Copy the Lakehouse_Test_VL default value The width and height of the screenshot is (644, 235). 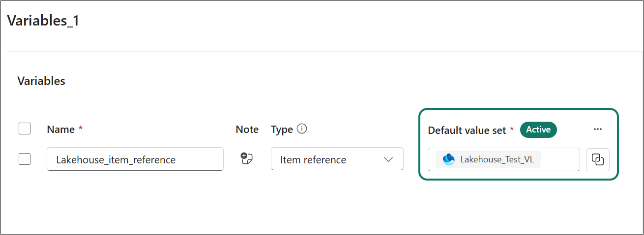pyautogui.click(x=598, y=159)
